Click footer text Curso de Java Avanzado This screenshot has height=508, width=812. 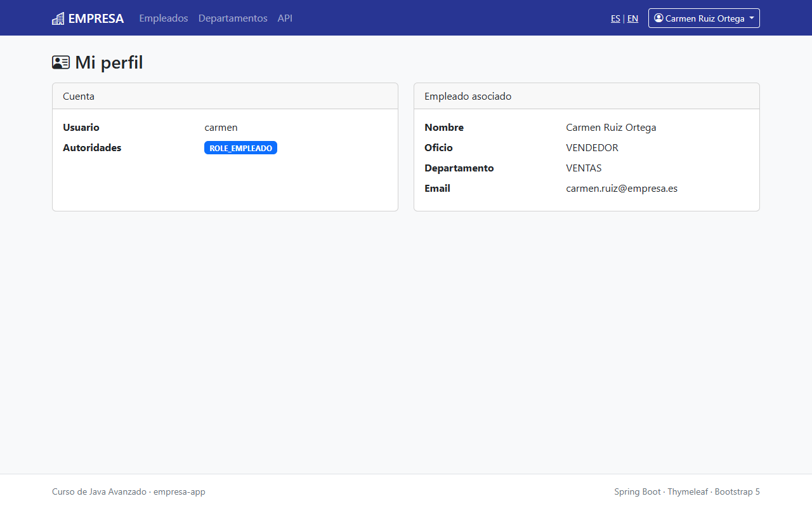pos(99,491)
